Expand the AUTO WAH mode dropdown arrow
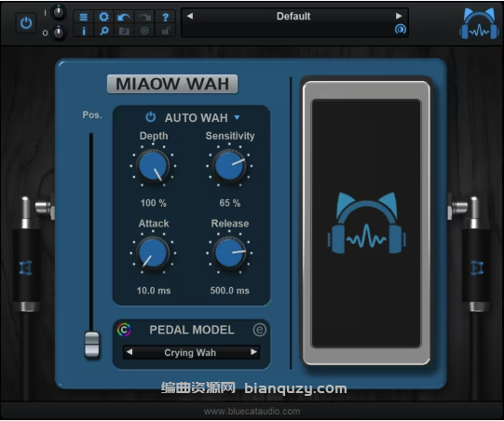504x421 pixels. coord(237,117)
